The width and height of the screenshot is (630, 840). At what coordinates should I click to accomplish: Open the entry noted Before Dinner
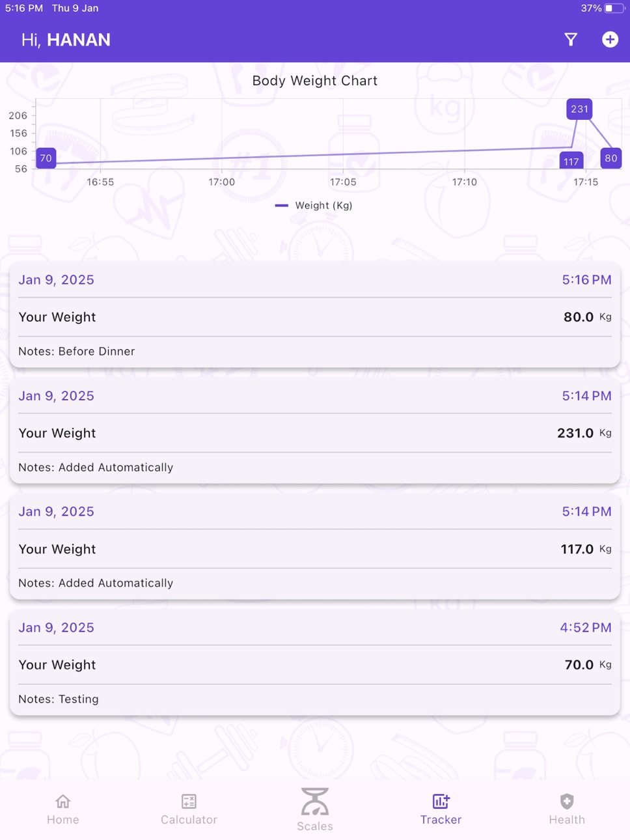(x=315, y=315)
